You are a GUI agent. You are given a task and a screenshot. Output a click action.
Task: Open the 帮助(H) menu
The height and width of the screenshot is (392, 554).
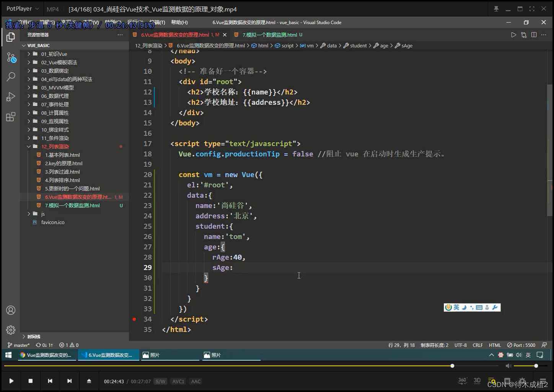coord(179,23)
